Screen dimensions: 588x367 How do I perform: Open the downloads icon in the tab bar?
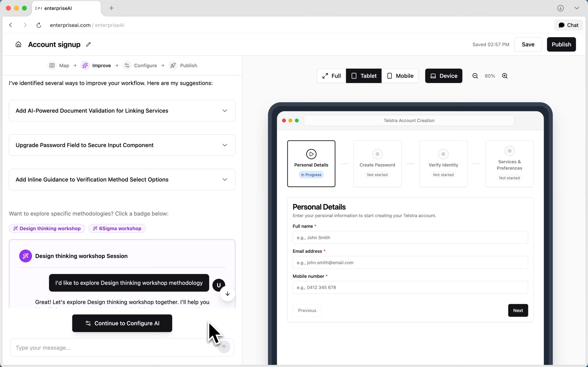tap(560, 8)
